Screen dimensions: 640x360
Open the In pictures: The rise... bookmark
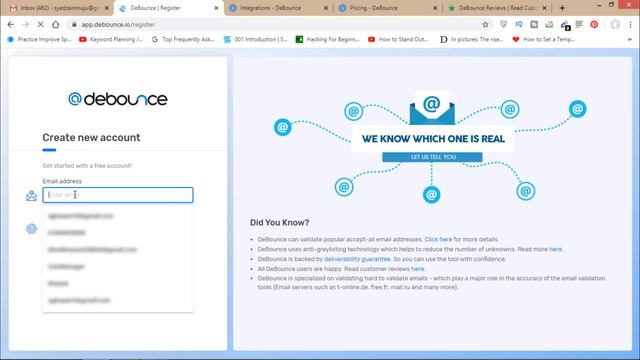tap(472, 39)
